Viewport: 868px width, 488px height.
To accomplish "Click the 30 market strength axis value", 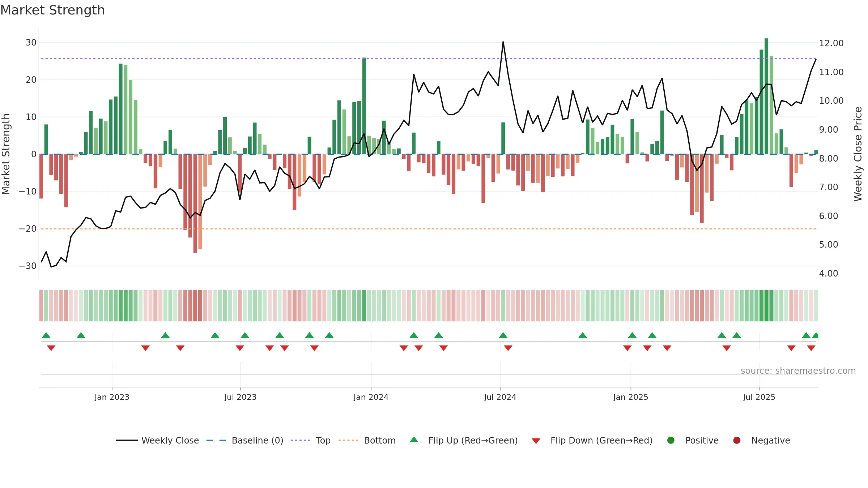I will click(x=31, y=42).
